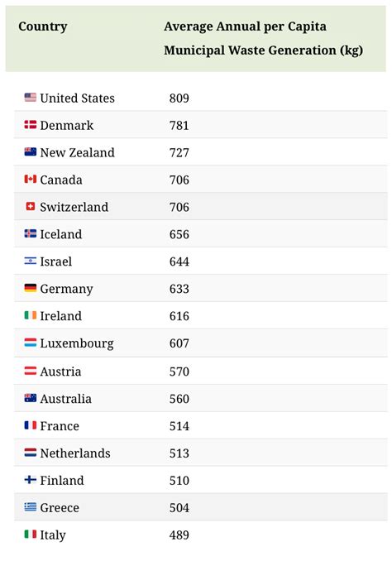Image resolution: width=392 pixels, height=561 pixels.
Task: Click the Netherlands country name
Action: [x=75, y=453]
